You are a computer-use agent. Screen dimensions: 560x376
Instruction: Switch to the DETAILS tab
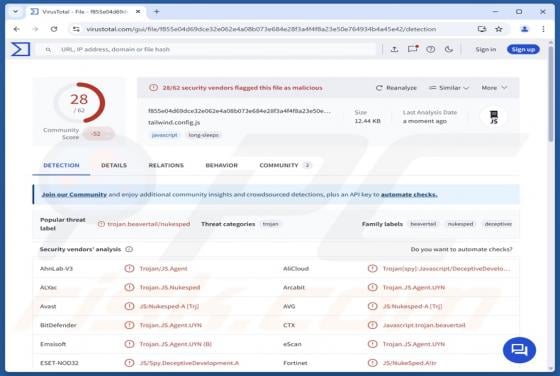tap(114, 165)
